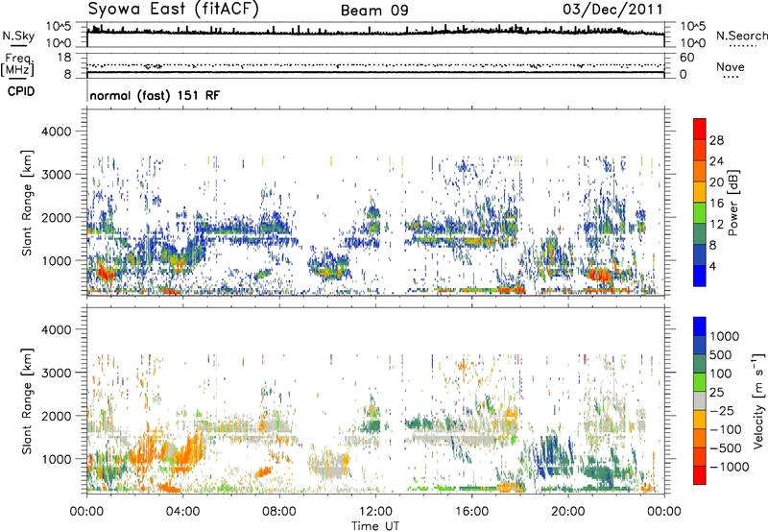Click the 'Freq. [MHz]' axis label

click(x=17, y=65)
